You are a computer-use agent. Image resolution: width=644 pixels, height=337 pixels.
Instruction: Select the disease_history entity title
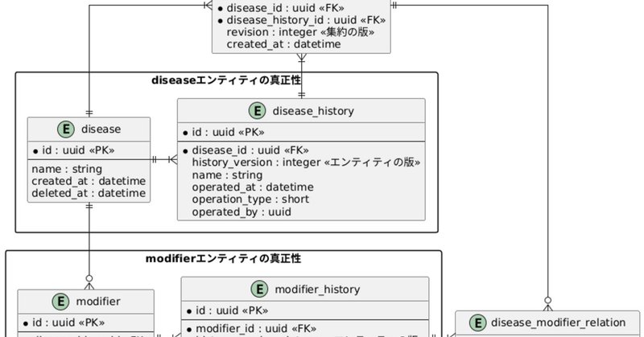tap(313, 111)
